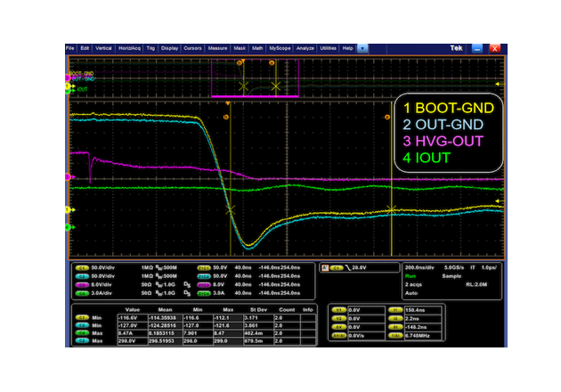Image resolution: width=561 pixels, height=392 pixels.
Task: Click the falling edge trigger slope icon
Action: 348,268
